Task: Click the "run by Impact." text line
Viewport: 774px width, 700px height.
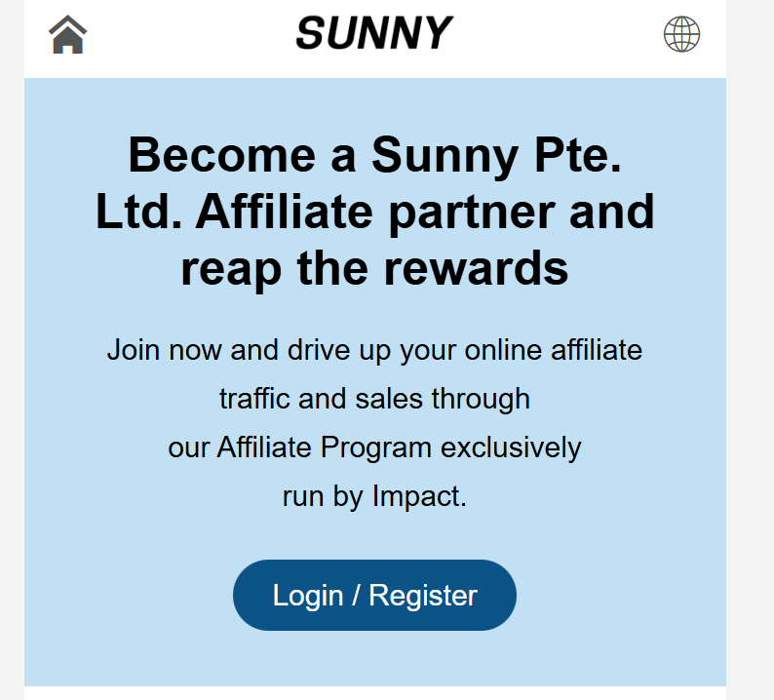Action: tap(374, 496)
